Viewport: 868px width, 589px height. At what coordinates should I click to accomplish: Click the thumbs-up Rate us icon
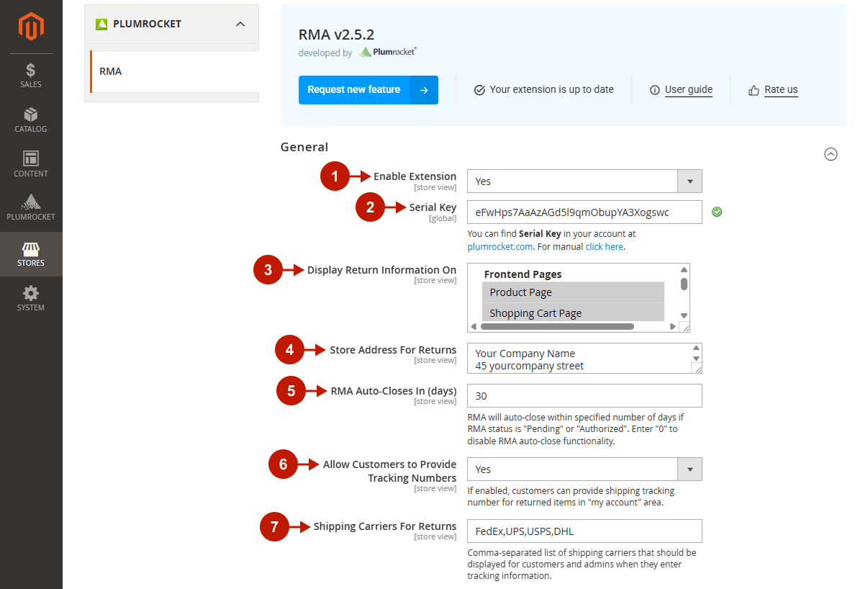pyautogui.click(x=754, y=90)
